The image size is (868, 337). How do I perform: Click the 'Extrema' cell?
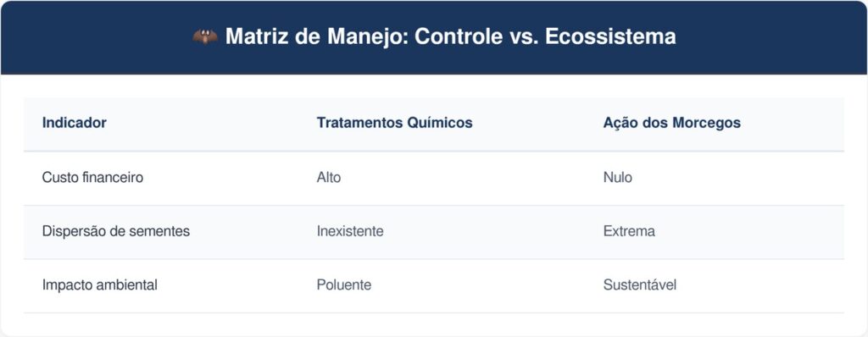[x=629, y=231]
